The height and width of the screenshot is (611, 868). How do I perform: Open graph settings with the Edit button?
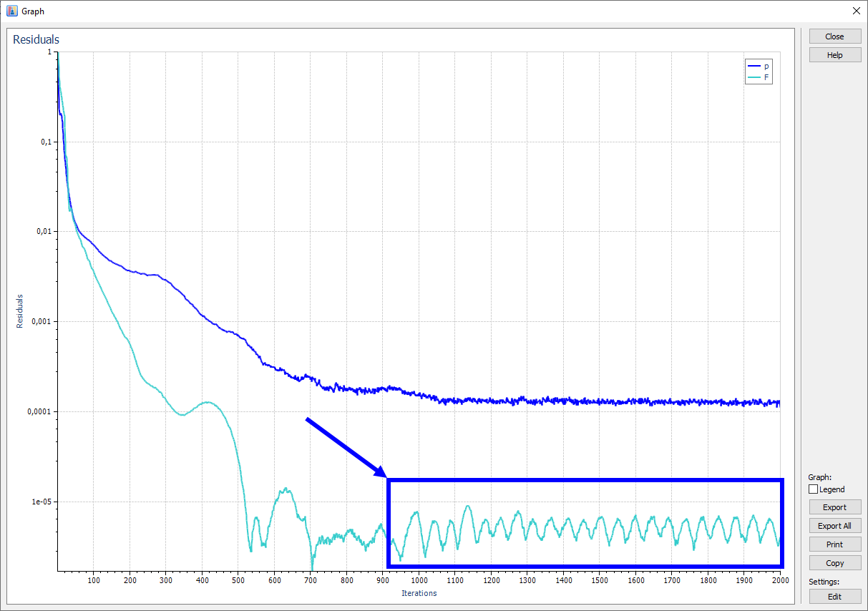point(834,596)
